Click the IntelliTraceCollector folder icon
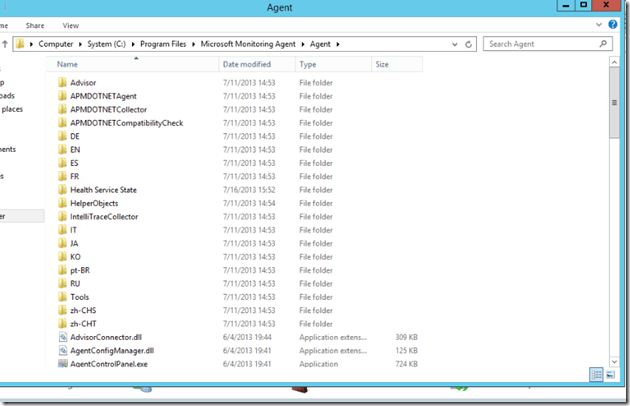The height and width of the screenshot is (406, 630). (62, 216)
